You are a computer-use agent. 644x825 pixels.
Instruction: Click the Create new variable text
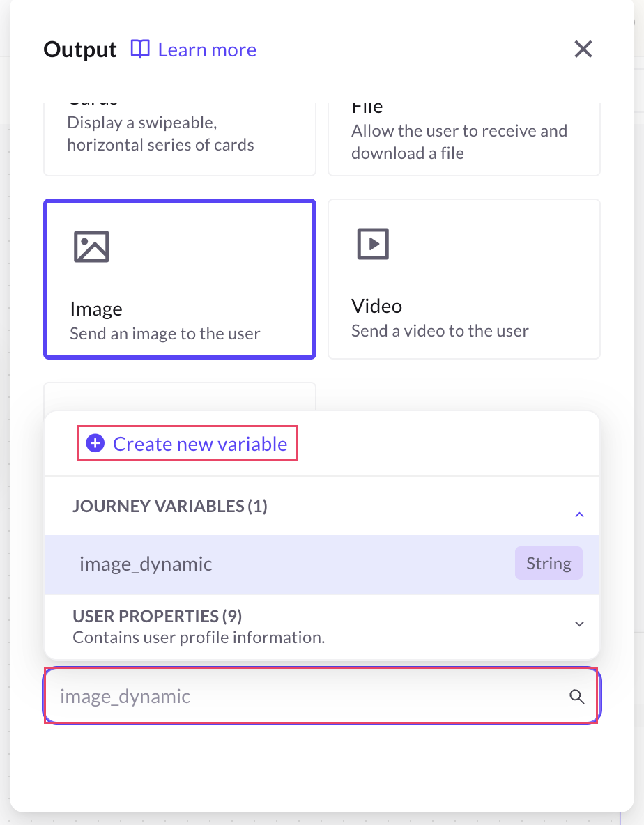200,444
